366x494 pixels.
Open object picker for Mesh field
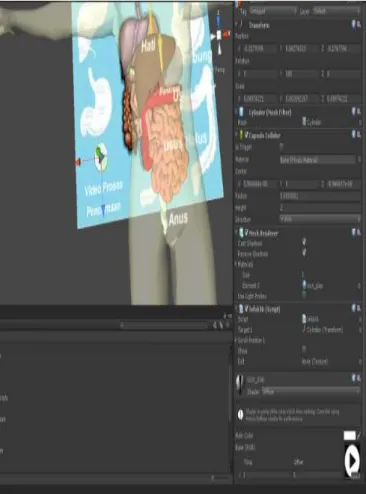pyautogui.click(x=360, y=122)
